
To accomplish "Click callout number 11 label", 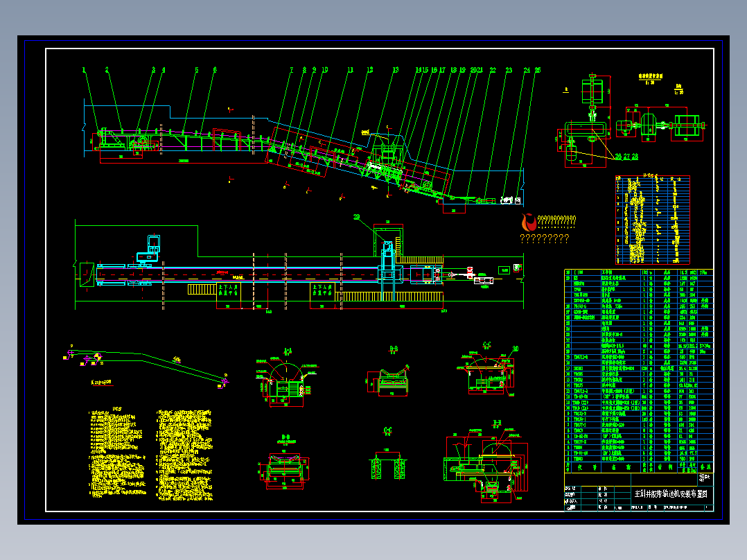I will point(351,70).
